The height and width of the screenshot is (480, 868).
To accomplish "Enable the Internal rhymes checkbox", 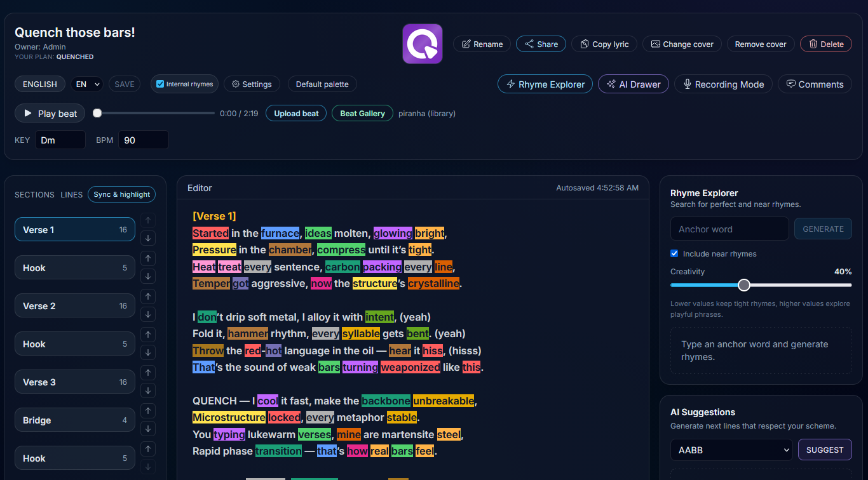I will [x=159, y=84].
